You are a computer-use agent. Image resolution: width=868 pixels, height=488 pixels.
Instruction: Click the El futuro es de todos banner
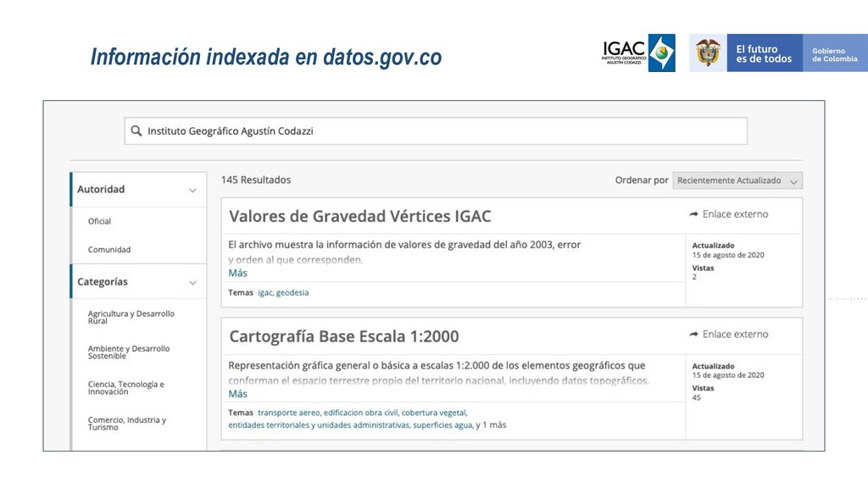pyautogui.click(x=764, y=53)
